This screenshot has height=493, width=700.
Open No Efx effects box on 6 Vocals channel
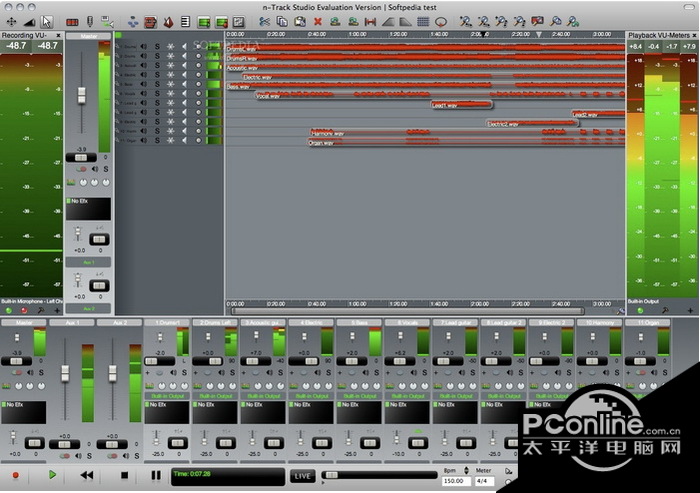407,412
